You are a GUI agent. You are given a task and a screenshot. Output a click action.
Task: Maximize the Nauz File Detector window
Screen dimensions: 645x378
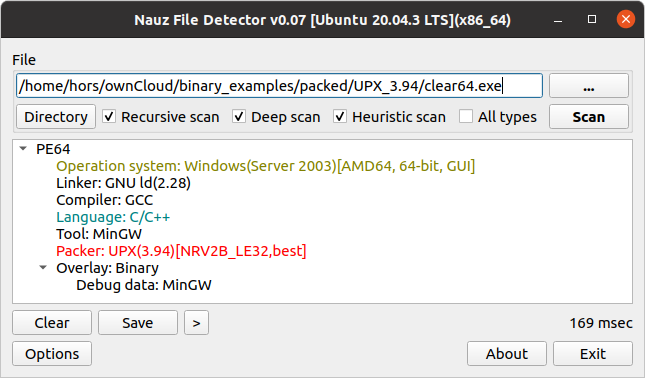click(592, 19)
